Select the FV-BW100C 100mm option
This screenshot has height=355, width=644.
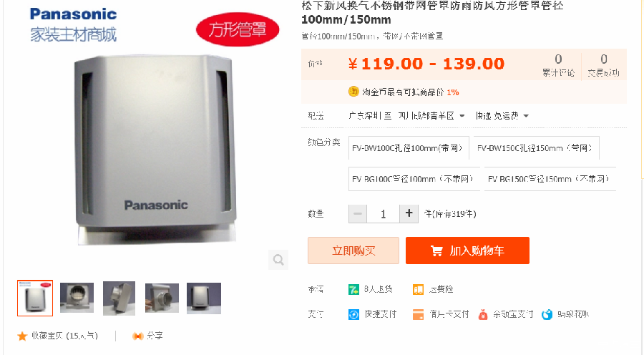coord(409,148)
